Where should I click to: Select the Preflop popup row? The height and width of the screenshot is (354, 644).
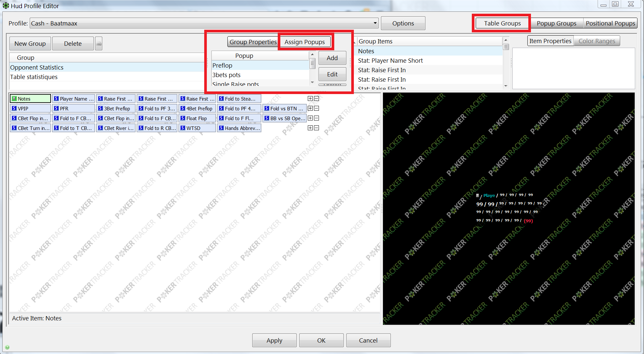coord(260,65)
